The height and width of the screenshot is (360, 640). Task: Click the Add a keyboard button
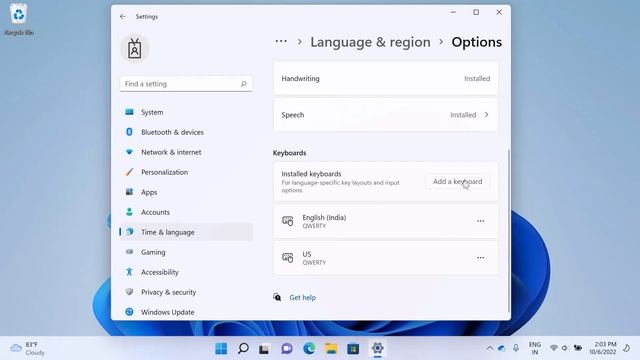point(458,181)
